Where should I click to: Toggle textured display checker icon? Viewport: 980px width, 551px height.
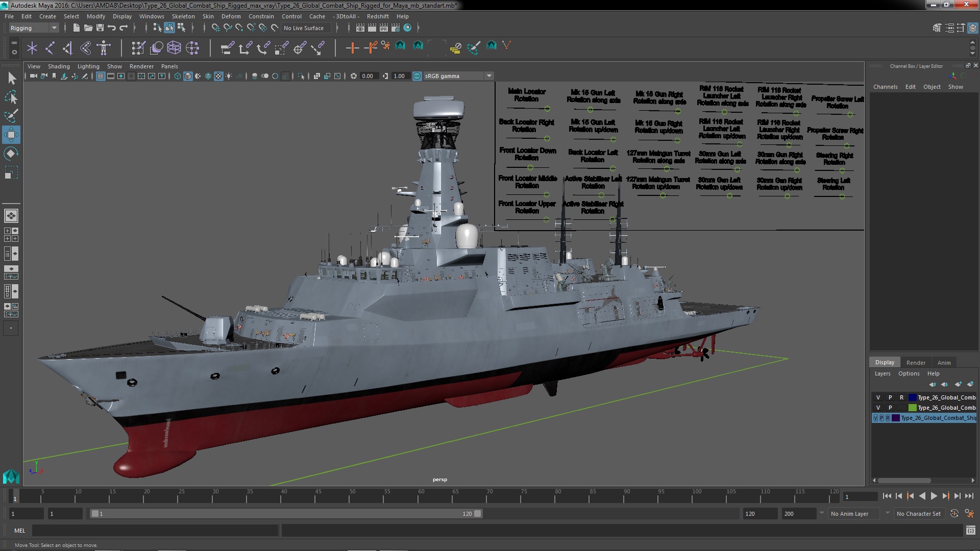218,76
